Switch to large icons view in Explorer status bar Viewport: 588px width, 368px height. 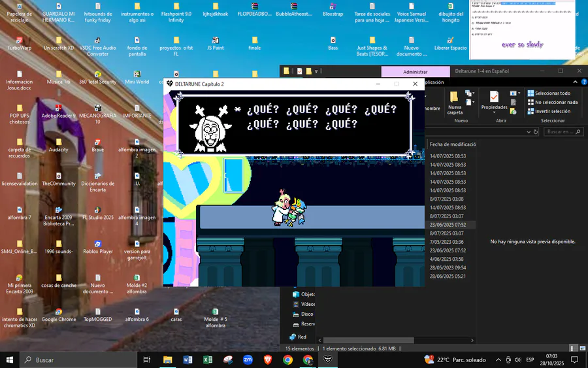tap(582, 348)
